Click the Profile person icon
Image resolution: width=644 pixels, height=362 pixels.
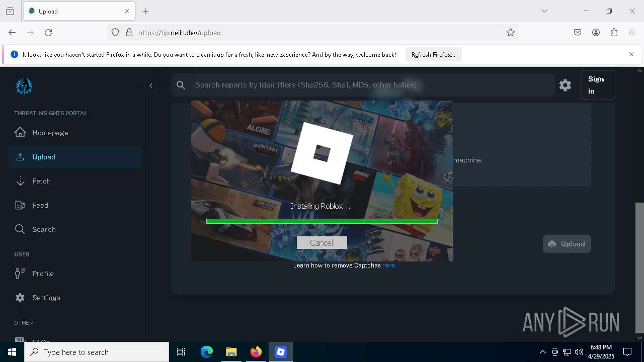click(20, 274)
